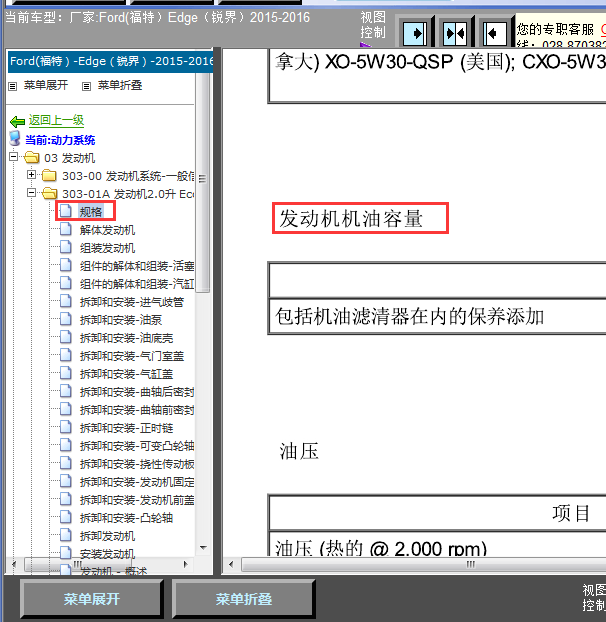Open 拆卸和安装-凸轮轴 item

coord(126,518)
